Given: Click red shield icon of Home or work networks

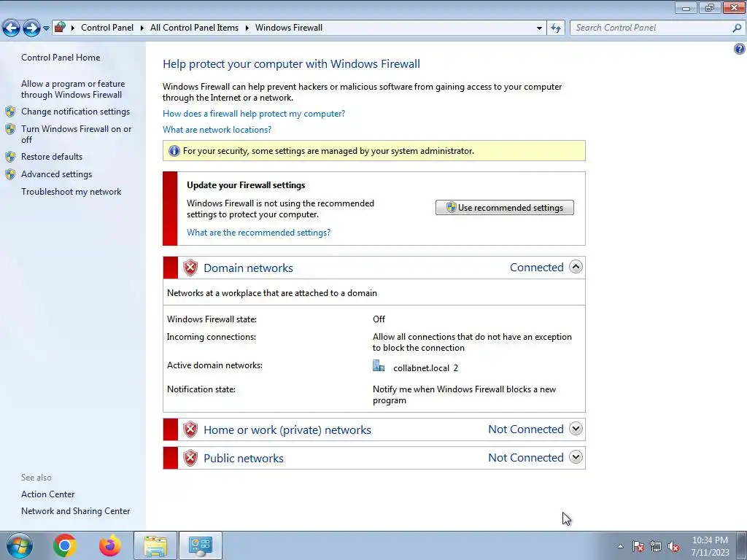Looking at the screenshot, I should click(190, 429).
